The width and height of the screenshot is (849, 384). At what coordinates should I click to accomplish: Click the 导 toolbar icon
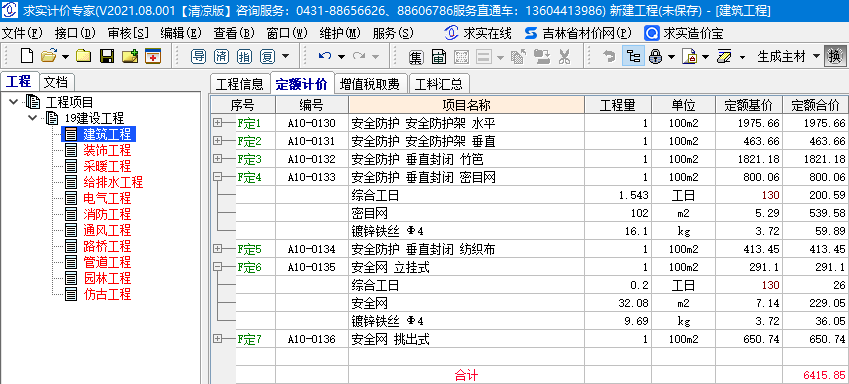click(x=199, y=56)
